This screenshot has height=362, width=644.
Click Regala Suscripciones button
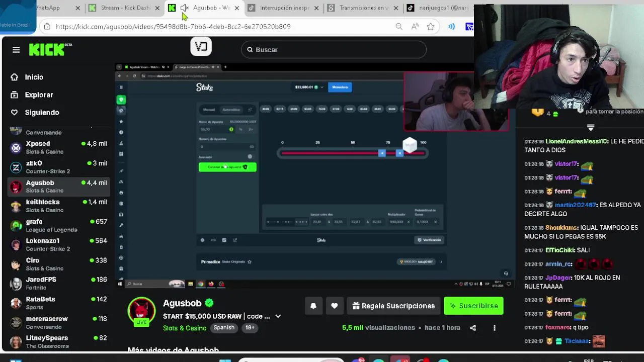coord(393,306)
